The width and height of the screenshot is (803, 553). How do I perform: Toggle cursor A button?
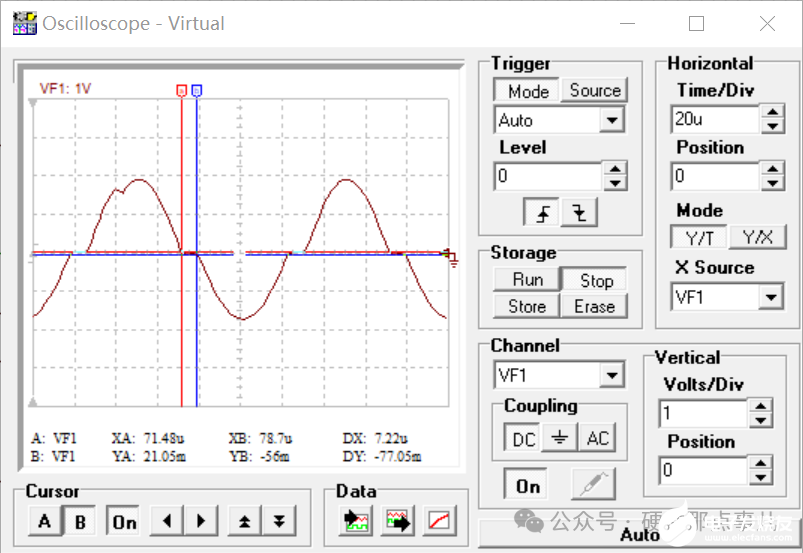(x=45, y=521)
